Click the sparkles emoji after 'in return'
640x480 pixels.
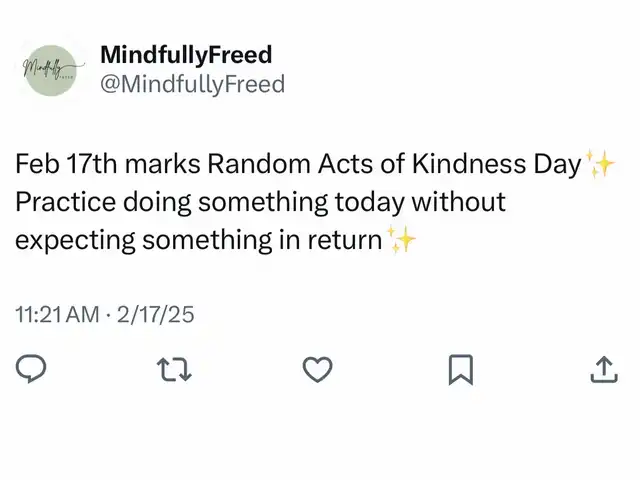402,240
